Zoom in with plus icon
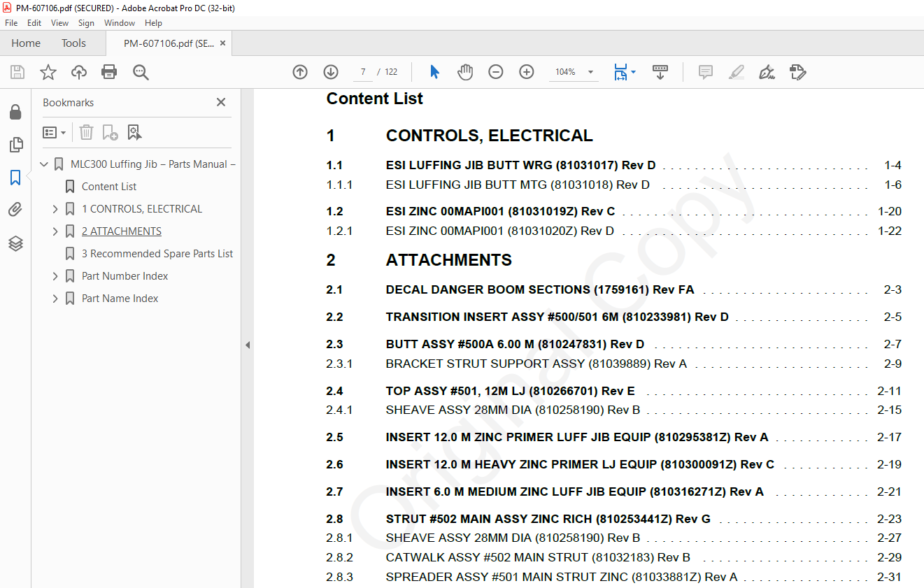Image resolution: width=924 pixels, height=588 pixels. click(x=527, y=72)
